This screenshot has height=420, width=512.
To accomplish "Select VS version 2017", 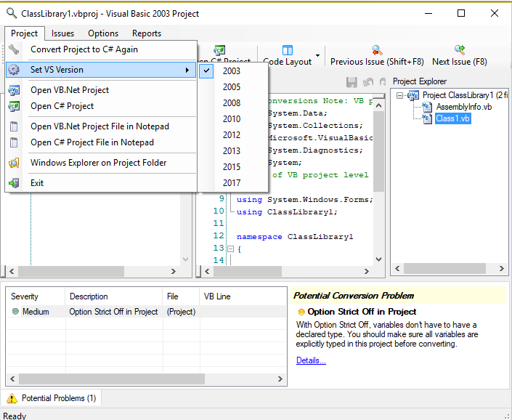I will point(233,183).
